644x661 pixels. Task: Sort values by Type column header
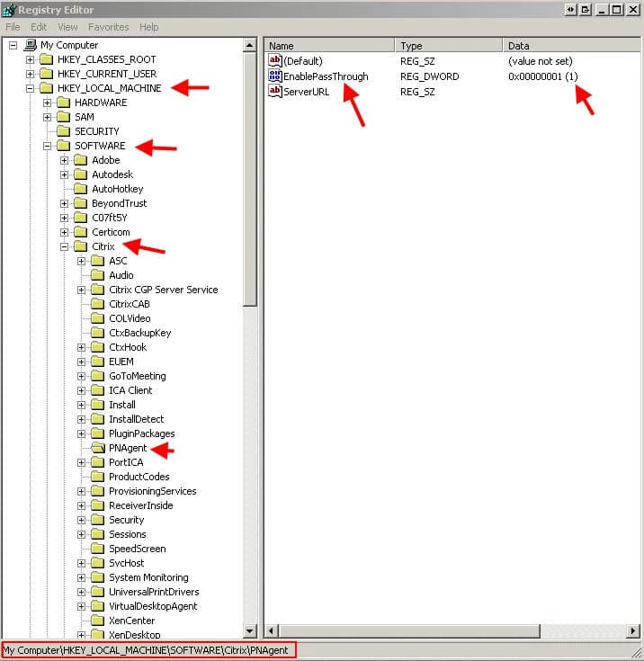449,45
